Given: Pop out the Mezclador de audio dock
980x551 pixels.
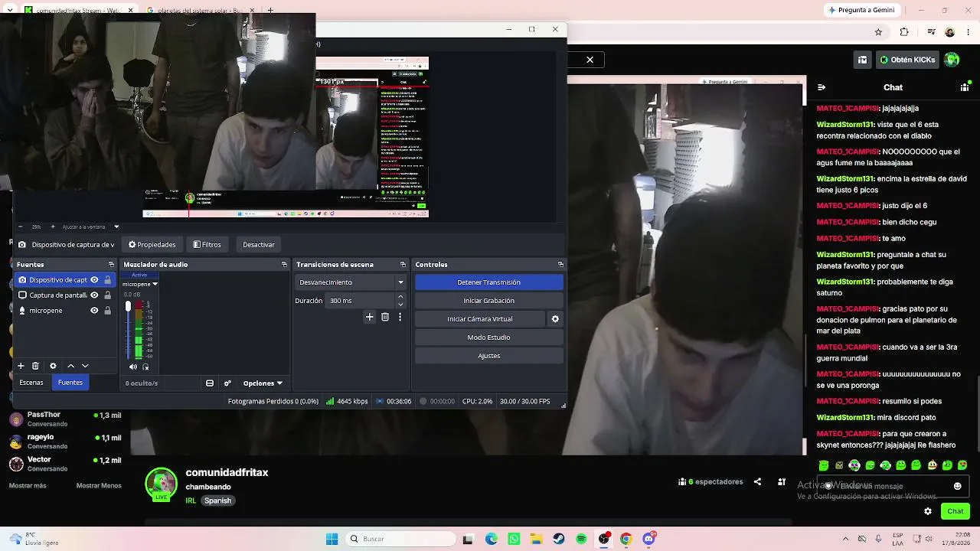Looking at the screenshot, I should [x=284, y=265].
